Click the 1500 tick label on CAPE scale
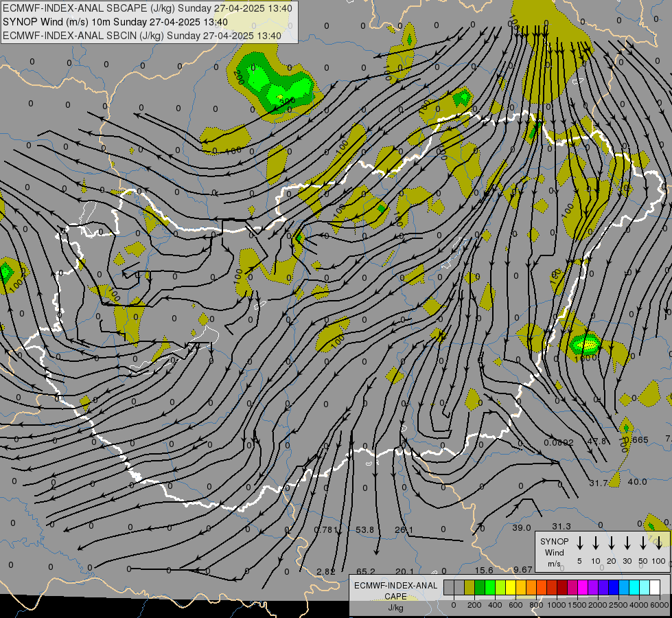The height and width of the screenshot is (618, 672). tap(577, 605)
